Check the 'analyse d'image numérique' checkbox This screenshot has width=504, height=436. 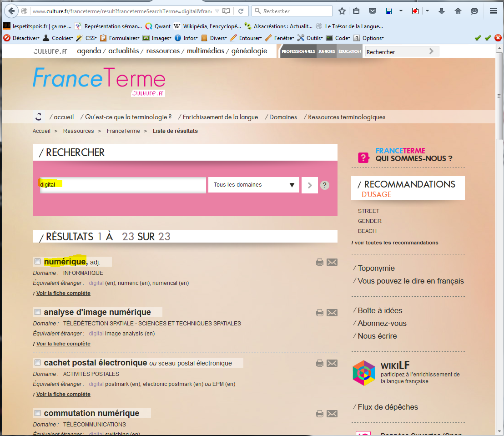(38, 312)
